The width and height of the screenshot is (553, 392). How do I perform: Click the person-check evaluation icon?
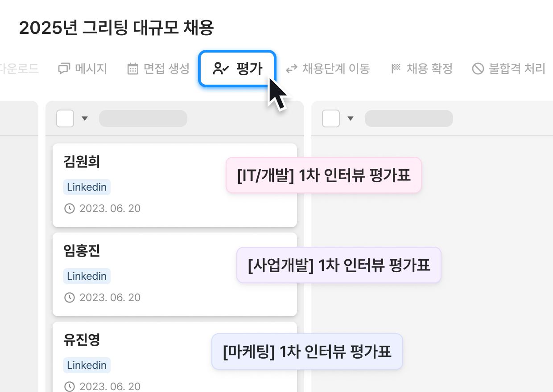[221, 69]
